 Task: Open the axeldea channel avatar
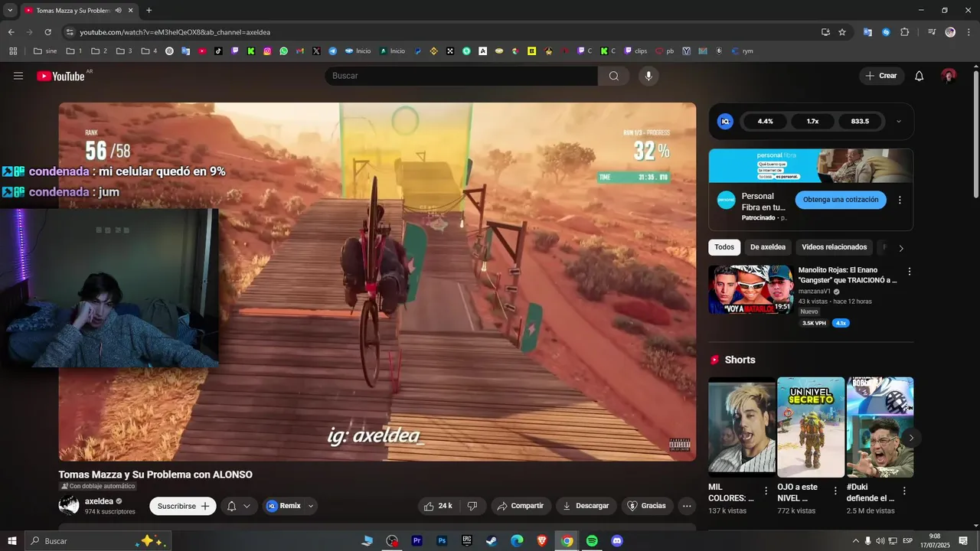coord(69,506)
